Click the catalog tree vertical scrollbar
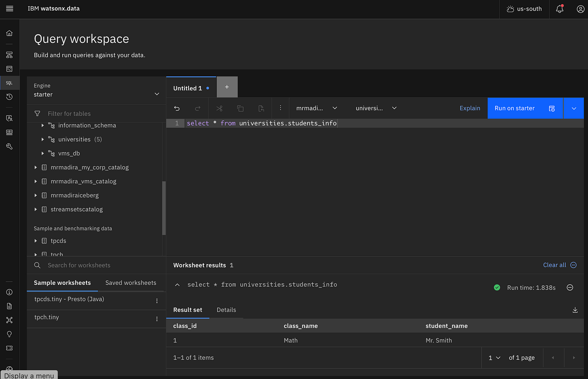588x379 pixels. (164, 208)
